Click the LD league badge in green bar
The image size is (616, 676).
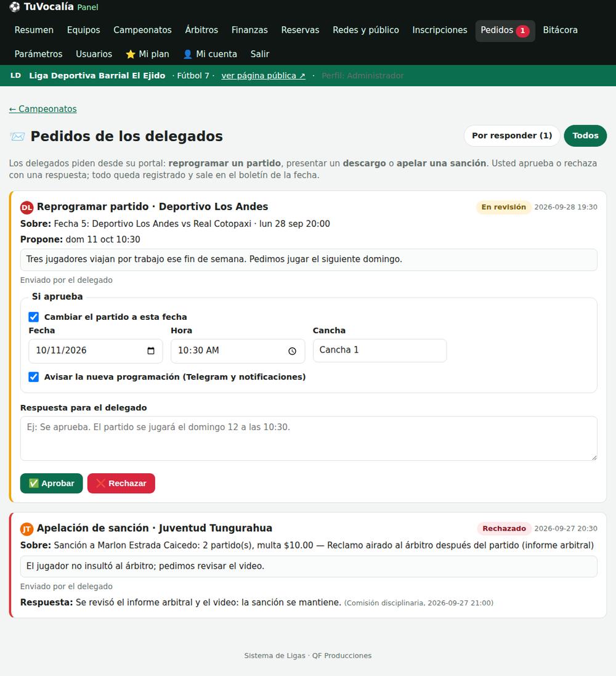pos(15,75)
